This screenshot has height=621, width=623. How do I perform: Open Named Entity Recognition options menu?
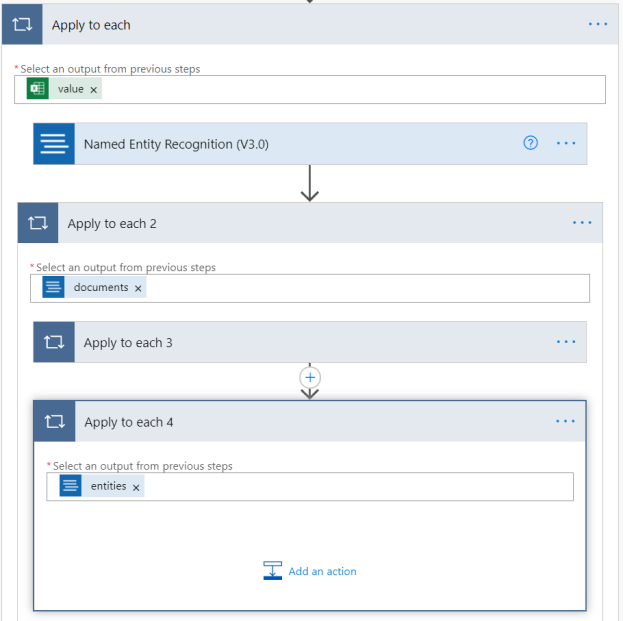point(566,143)
